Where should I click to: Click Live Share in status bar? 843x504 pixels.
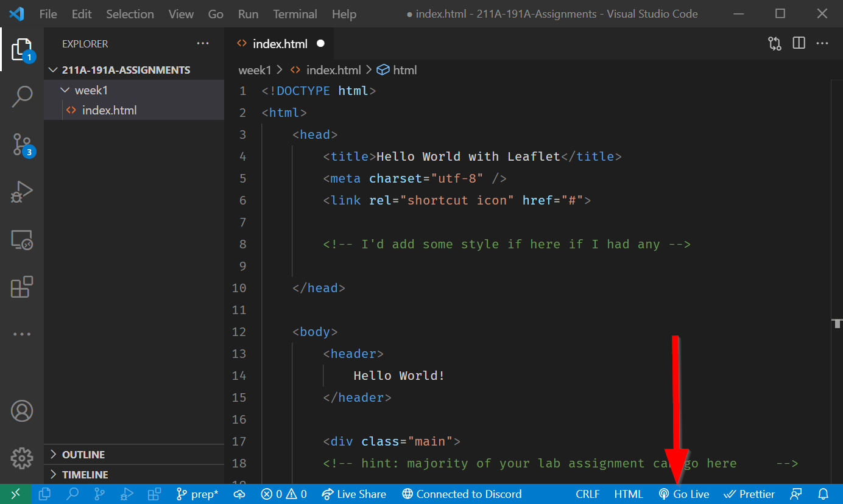pyautogui.click(x=354, y=494)
